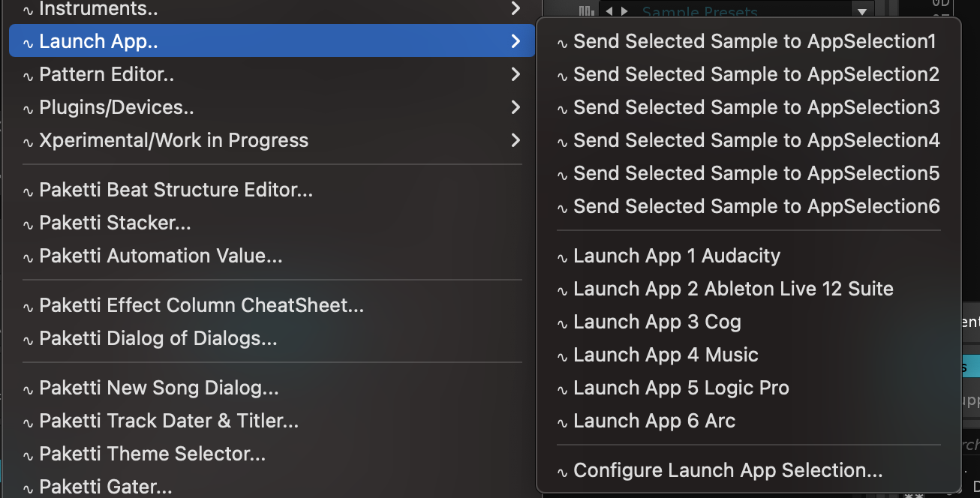Send selected sample to AppSelection1
This screenshot has width=980, height=498.
tap(754, 41)
